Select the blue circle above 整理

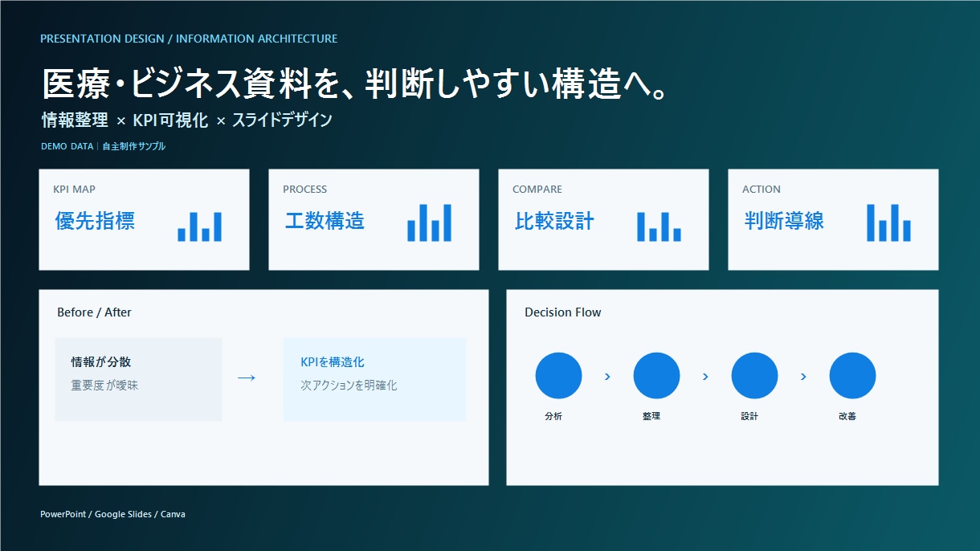(x=656, y=375)
